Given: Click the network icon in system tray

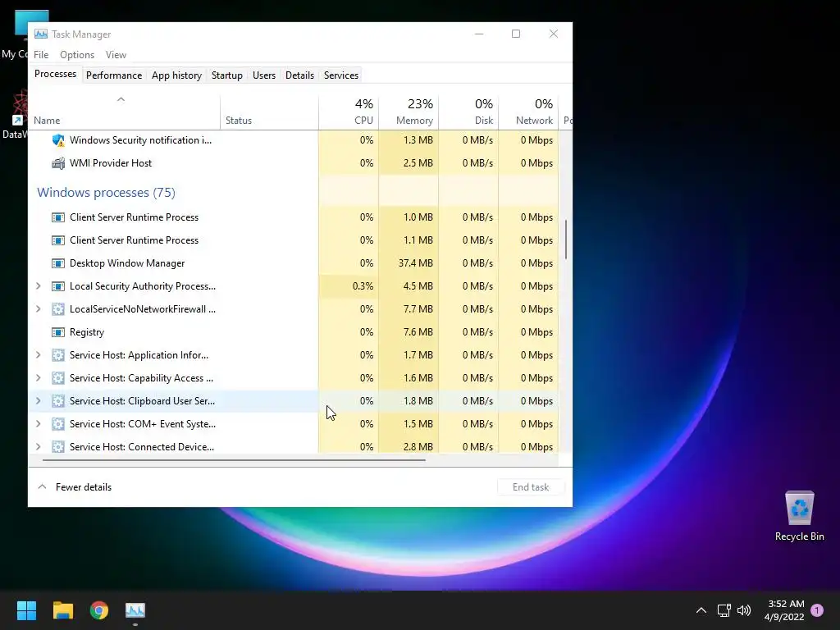Looking at the screenshot, I should [724, 610].
